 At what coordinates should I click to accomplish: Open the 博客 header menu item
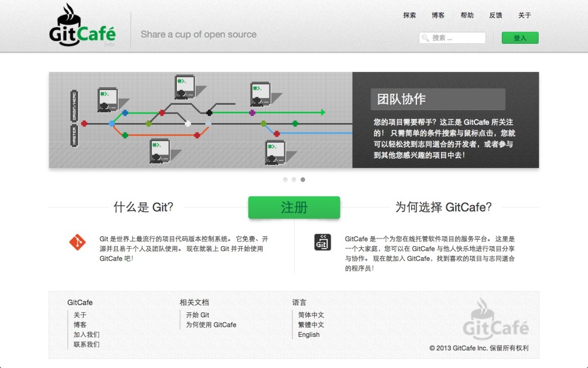pyautogui.click(x=438, y=16)
